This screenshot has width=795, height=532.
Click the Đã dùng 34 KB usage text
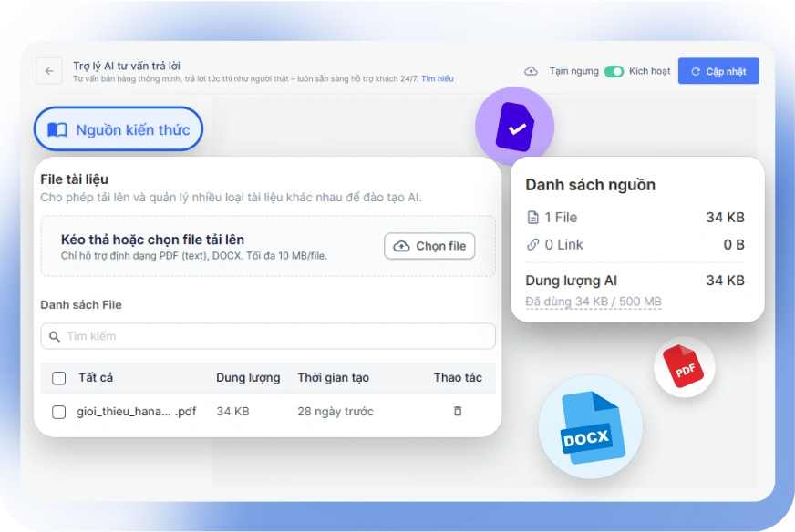pos(594,302)
